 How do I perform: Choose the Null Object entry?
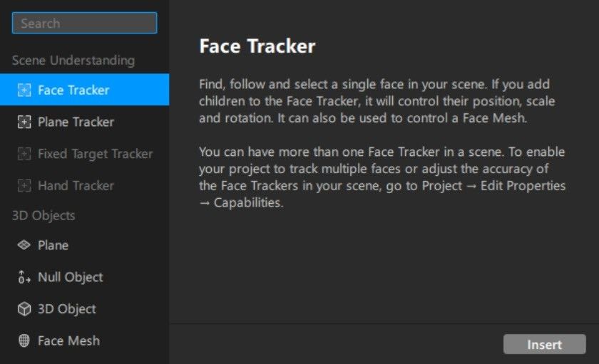pyautogui.click(x=84, y=277)
